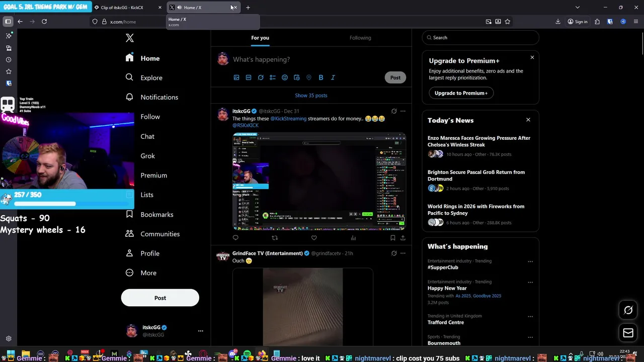Image resolution: width=644 pixels, height=362 pixels.
Task: Reload the page with the browser refresh button
Action: pos(44,22)
